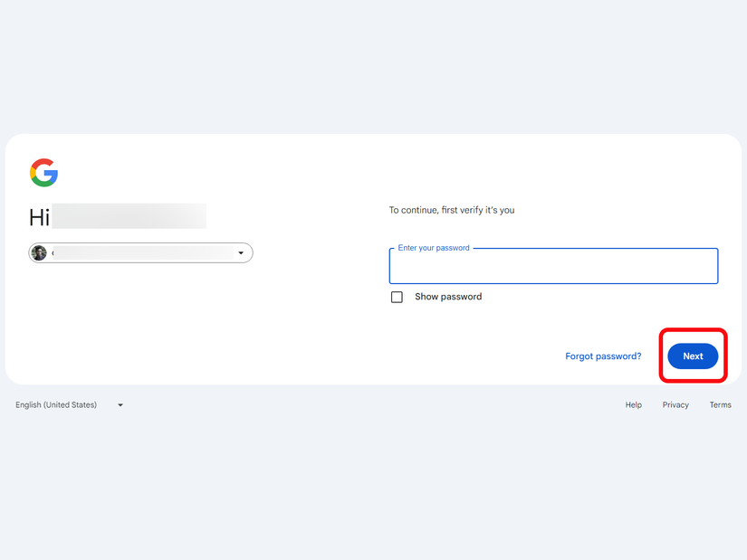Click the profile photo inside the account selector
747x560 pixels.
(x=39, y=252)
